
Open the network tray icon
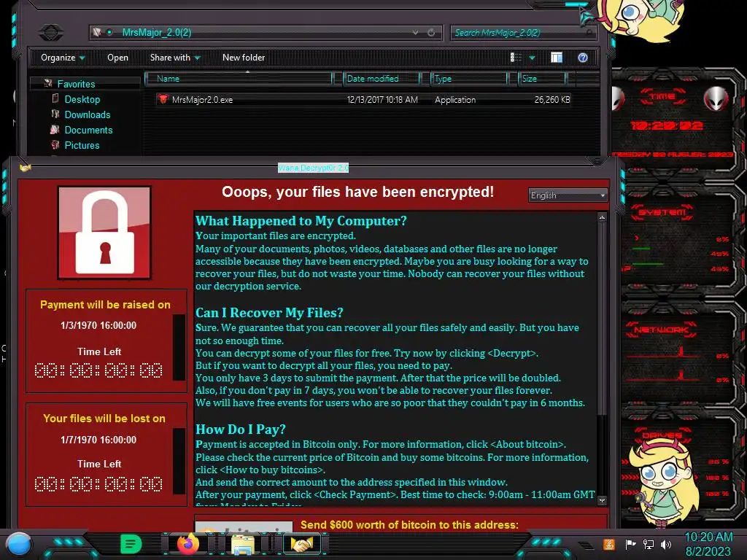tap(648, 544)
